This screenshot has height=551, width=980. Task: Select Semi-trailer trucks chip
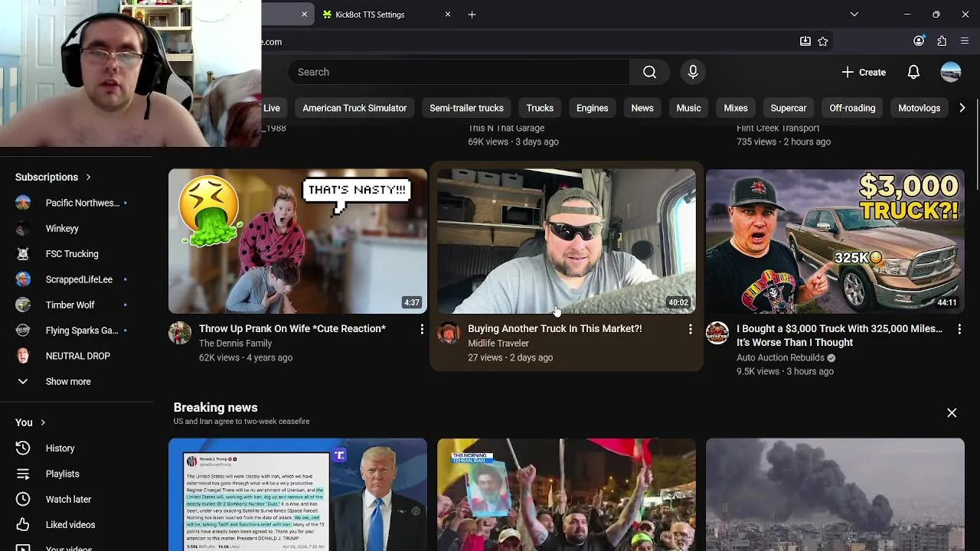pos(466,108)
